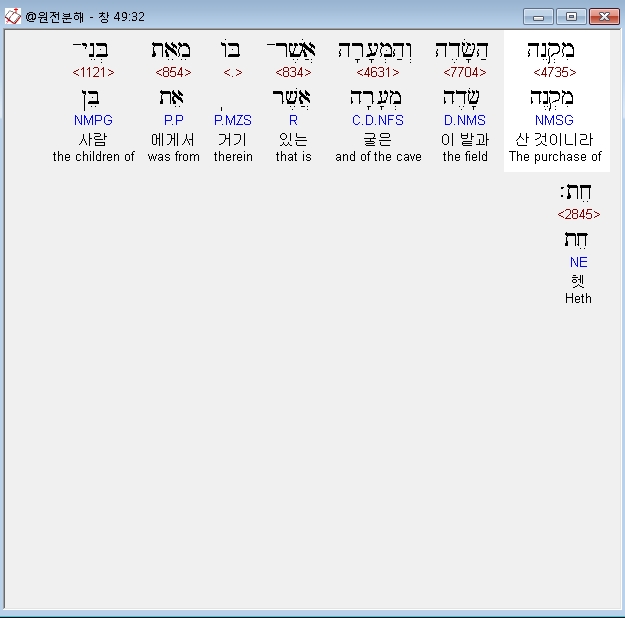The image size is (625, 618).
Task: Close the 원전분해 window
Action: (604, 17)
